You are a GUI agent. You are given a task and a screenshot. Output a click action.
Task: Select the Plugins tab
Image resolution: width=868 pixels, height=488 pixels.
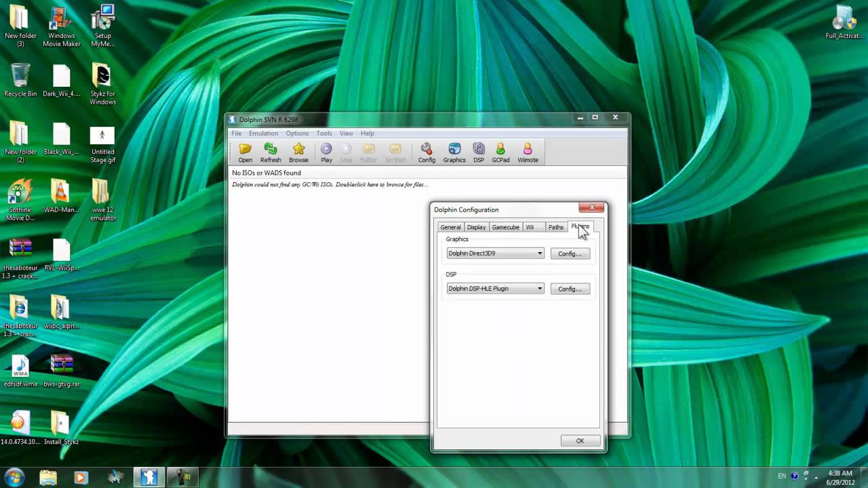[580, 226]
